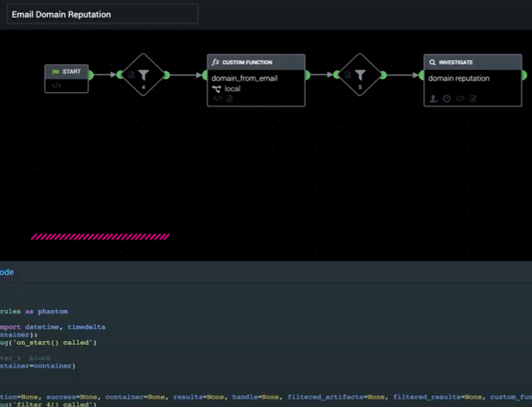The image size is (532, 407).
Task: Select the 'domain reputation' action text
Action: pyautogui.click(x=459, y=78)
